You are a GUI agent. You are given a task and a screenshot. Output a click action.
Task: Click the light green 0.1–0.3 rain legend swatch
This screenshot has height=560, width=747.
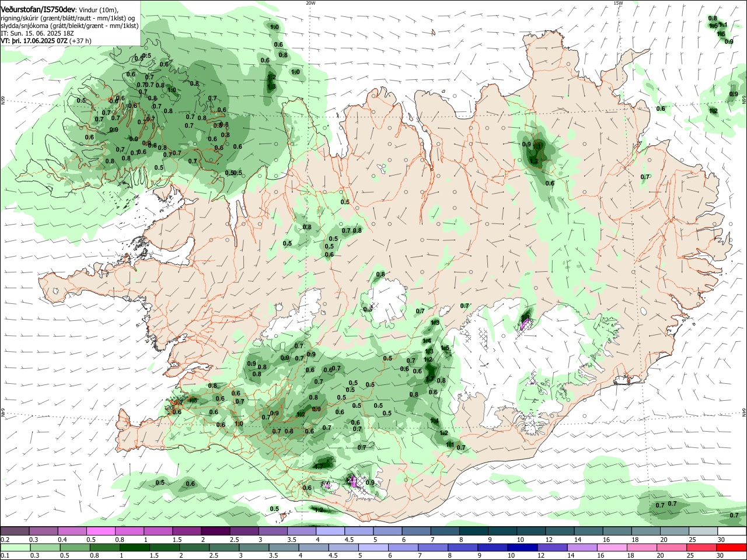pos(15,547)
